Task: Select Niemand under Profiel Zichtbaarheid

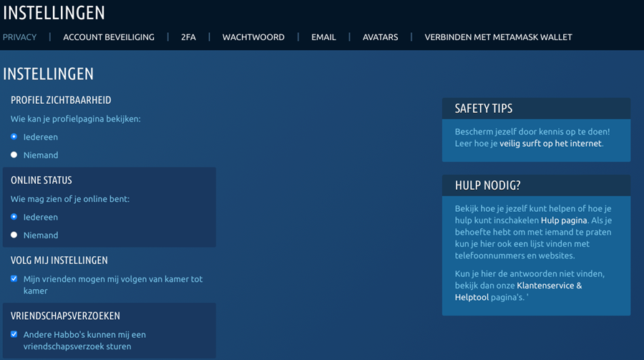Action: click(x=14, y=155)
